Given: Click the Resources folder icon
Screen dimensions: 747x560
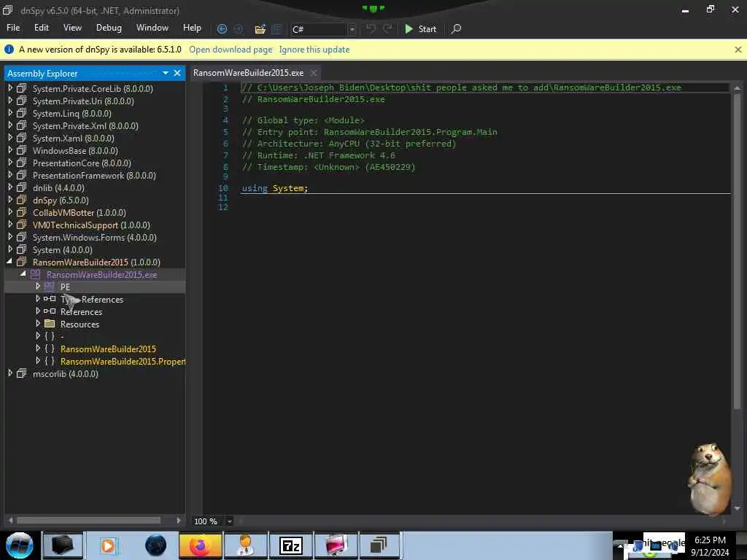Looking at the screenshot, I should pos(50,324).
